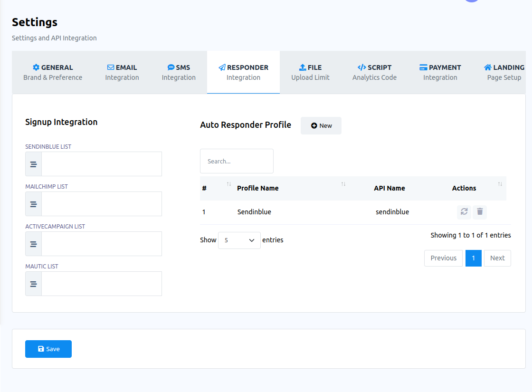The image size is (532, 392).
Task: Add a New auto responder profile
Action: click(x=321, y=125)
